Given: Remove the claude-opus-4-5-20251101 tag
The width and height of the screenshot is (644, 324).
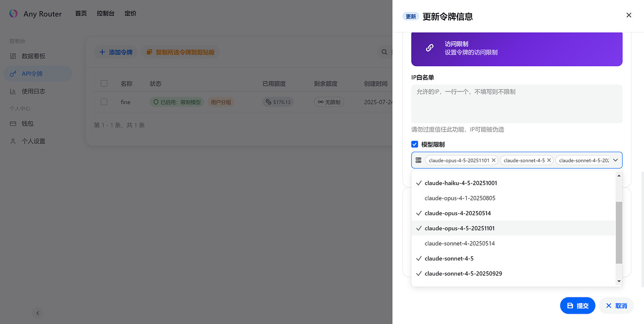Looking at the screenshot, I should [494, 160].
